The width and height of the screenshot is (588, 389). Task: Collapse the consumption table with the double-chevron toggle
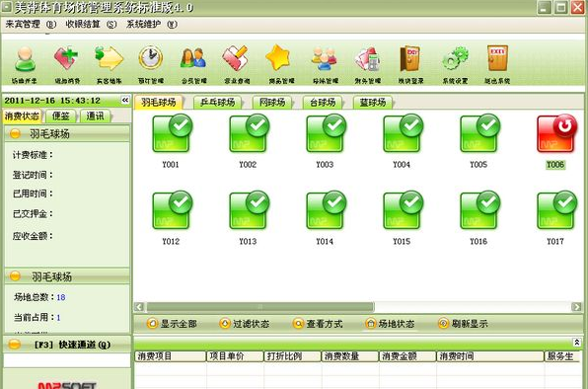(x=577, y=343)
